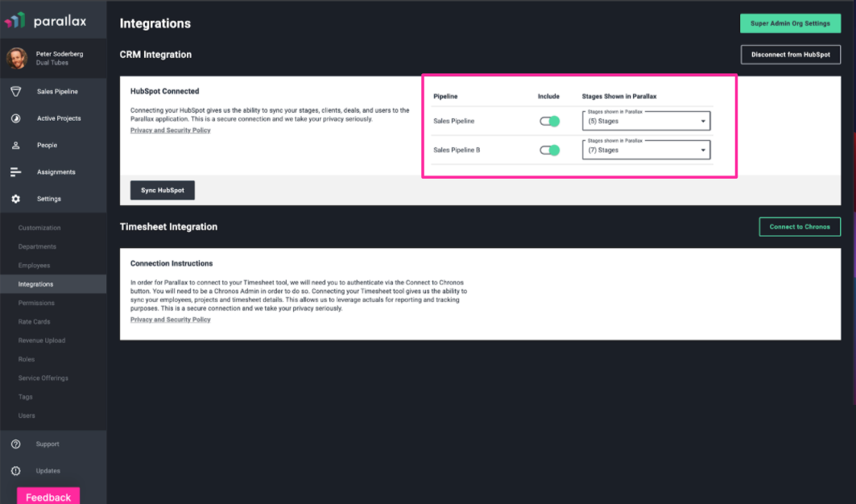The width and height of the screenshot is (856, 504).
Task: Click the CRM Integration heading
Action: point(155,55)
